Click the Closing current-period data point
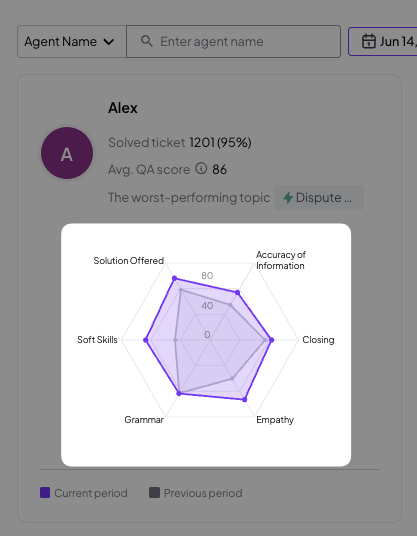This screenshot has width=417, height=536. (271, 340)
